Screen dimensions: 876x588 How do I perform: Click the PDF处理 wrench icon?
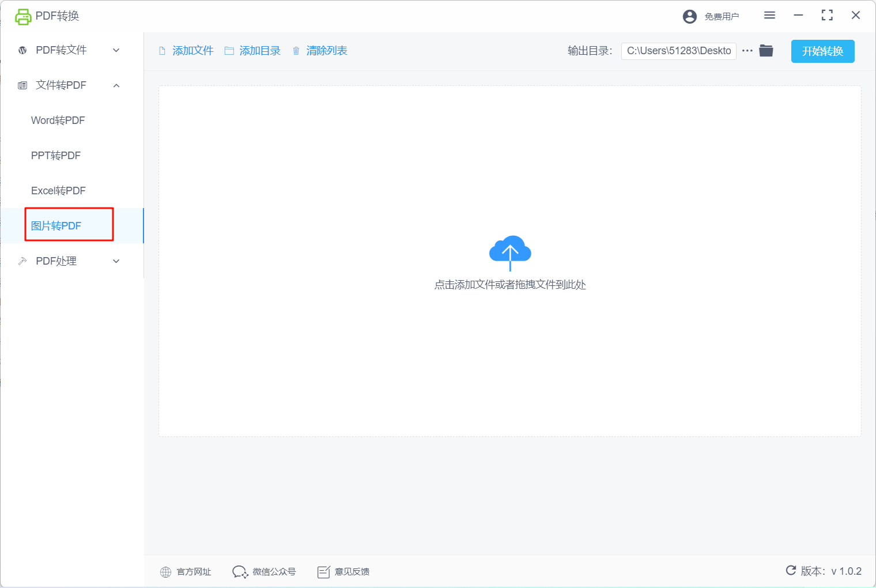(x=22, y=261)
